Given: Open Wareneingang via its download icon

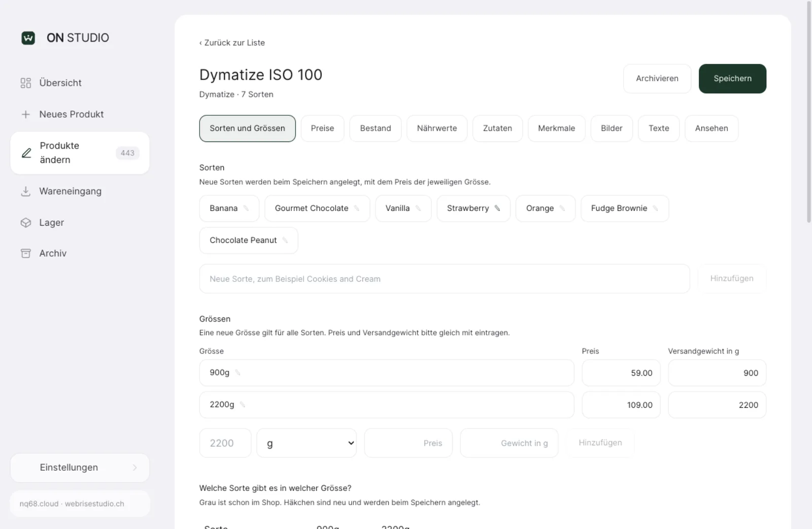Looking at the screenshot, I should 26,191.
